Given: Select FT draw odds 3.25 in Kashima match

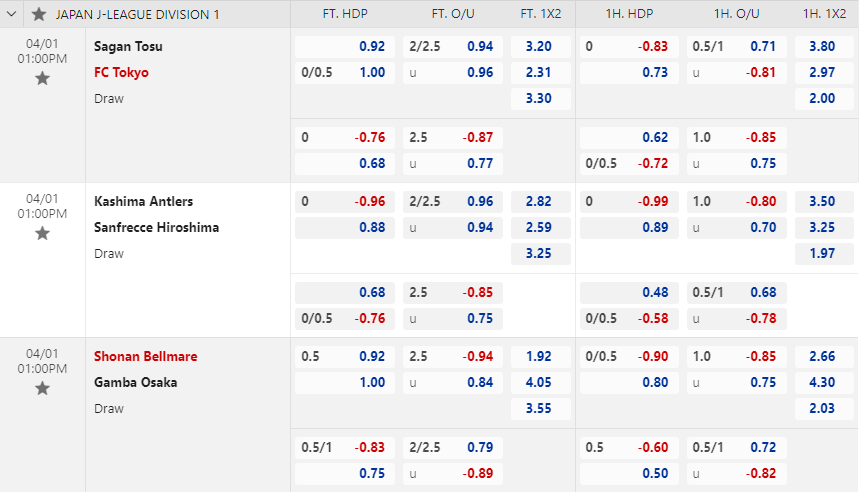Looking at the screenshot, I should click(540, 254).
